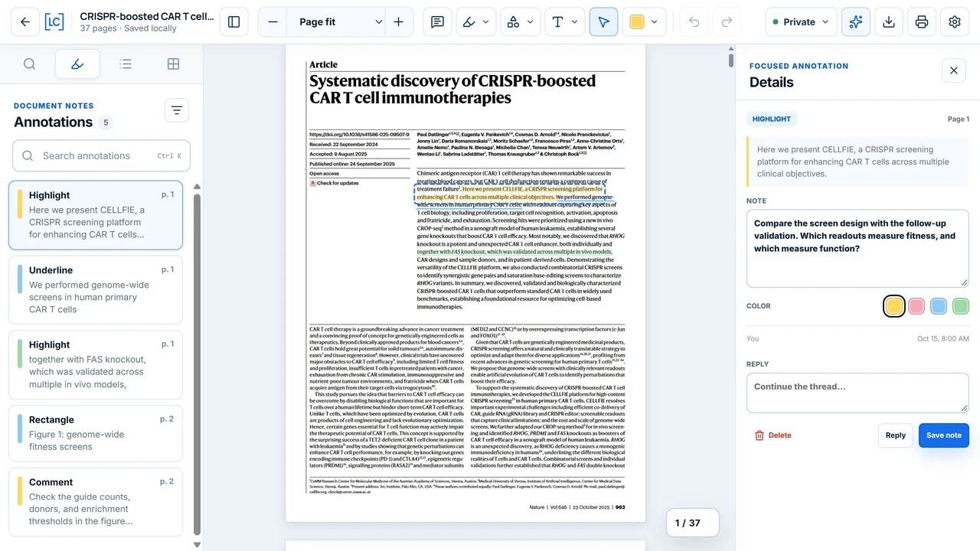
Task: Go back using the arrow button
Action: 25,22
